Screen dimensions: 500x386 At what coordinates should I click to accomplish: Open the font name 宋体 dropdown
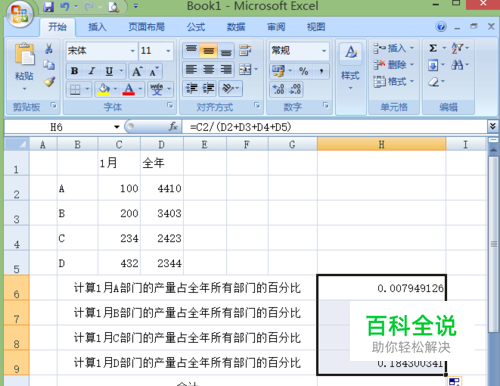133,51
